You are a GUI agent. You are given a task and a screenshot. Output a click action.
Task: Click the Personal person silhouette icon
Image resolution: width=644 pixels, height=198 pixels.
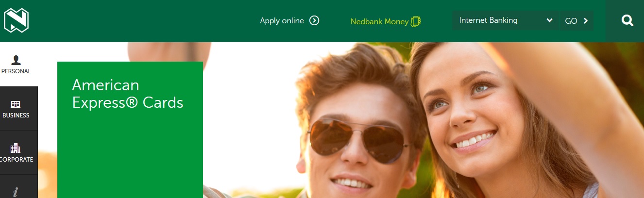(x=16, y=60)
